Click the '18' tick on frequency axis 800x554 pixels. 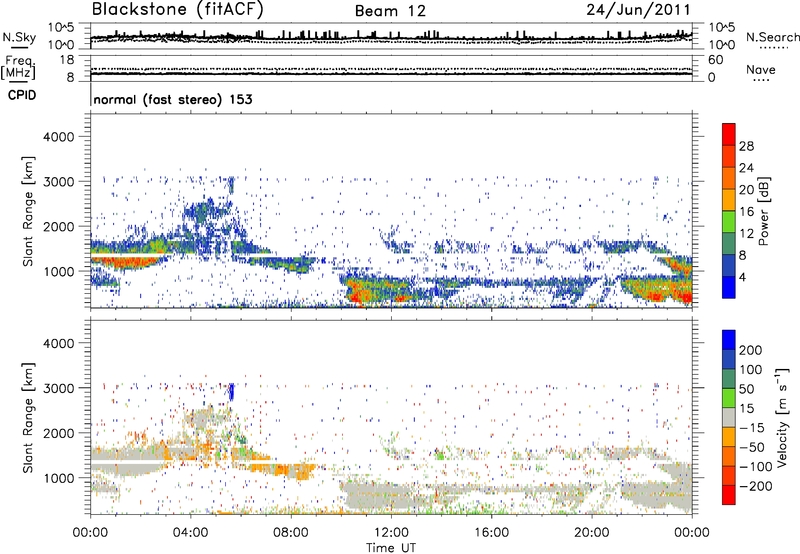pos(67,60)
